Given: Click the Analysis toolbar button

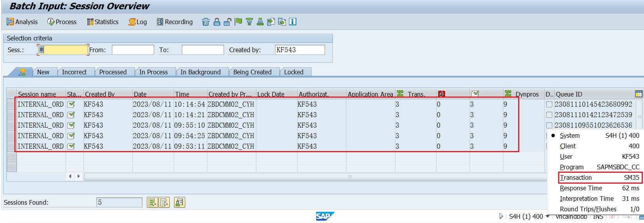Looking at the screenshot, I should (x=22, y=22).
